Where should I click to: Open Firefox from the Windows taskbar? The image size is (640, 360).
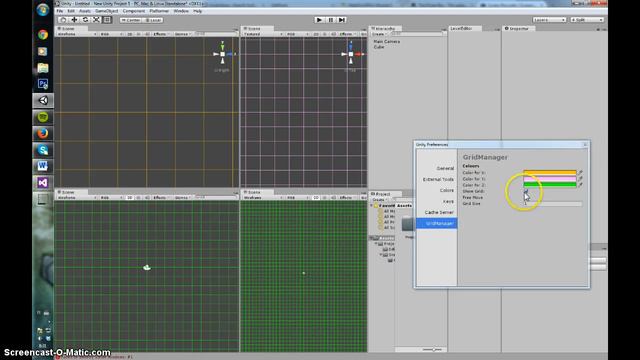pos(43,133)
